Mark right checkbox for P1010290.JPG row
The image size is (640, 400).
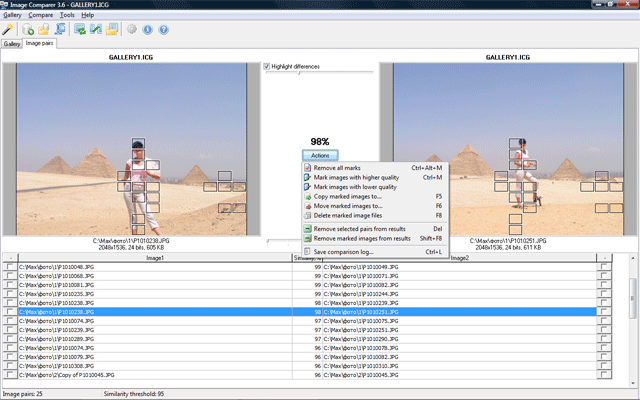(604, 339)
